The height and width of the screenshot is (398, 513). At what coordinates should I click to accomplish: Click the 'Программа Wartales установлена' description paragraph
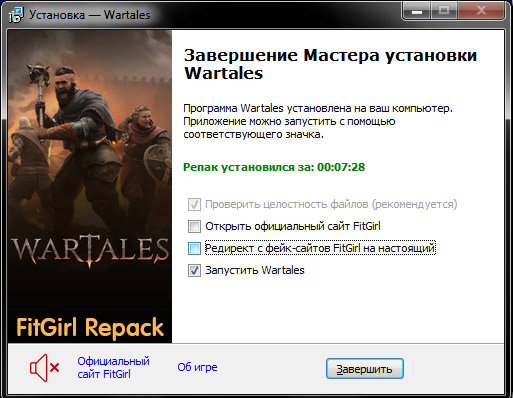pyautogui.click(x=318, y=121)
